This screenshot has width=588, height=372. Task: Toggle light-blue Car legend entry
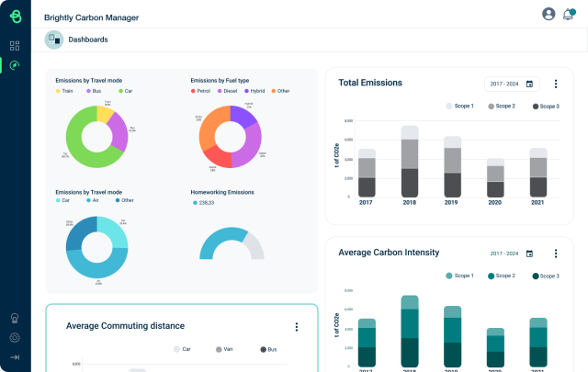(x=62, y=200)
